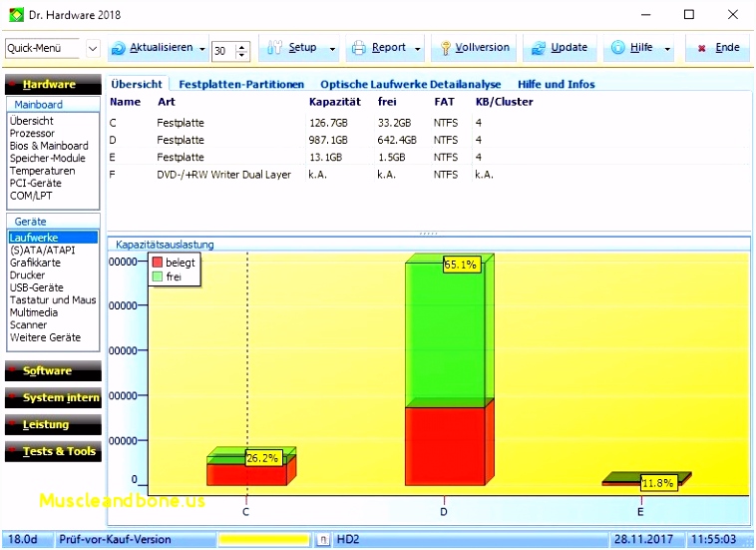Viewport: 756px width, 550px height.
Task: Click the Aktualisieren refresh icon
Action: [x=118, y=48]
